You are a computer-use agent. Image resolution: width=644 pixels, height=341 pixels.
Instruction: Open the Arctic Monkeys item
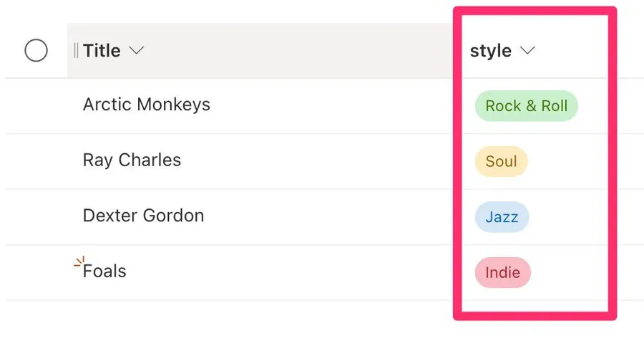(146, 105)
